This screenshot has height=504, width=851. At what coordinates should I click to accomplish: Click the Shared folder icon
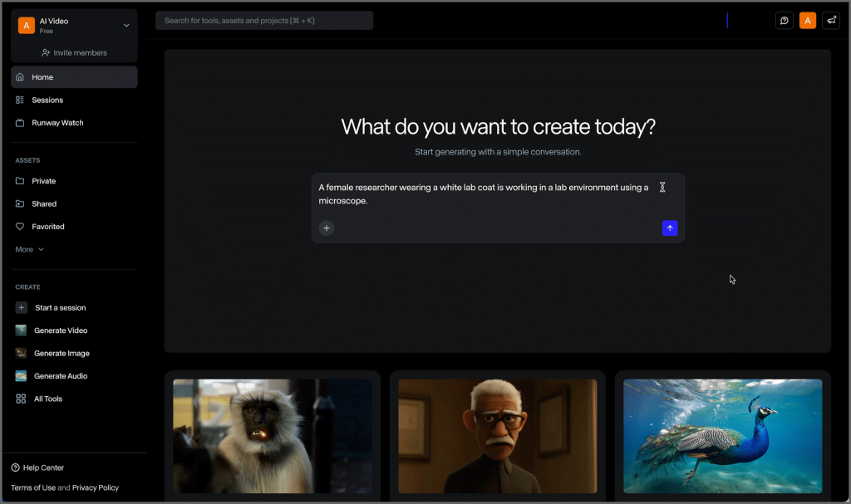pos(20,204)
